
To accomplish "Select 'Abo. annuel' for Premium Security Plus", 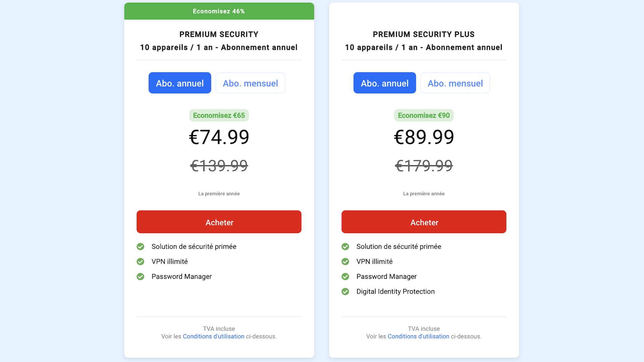I will tap(385, 83).
